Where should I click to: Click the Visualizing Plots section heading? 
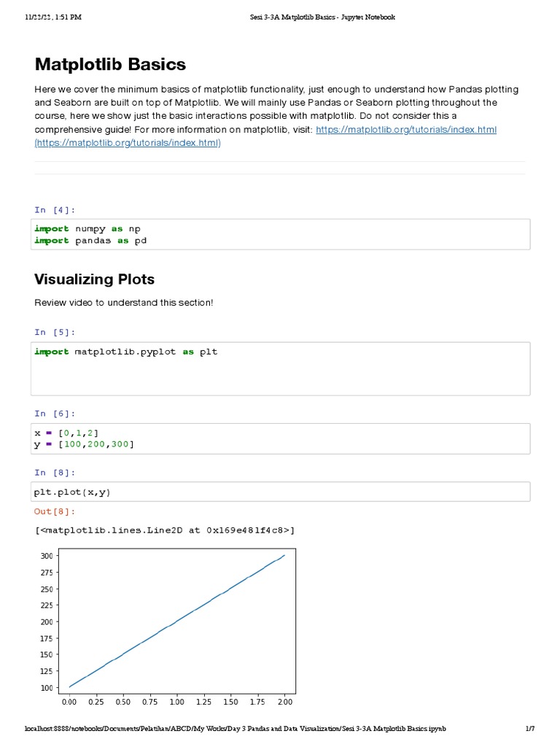95,279
